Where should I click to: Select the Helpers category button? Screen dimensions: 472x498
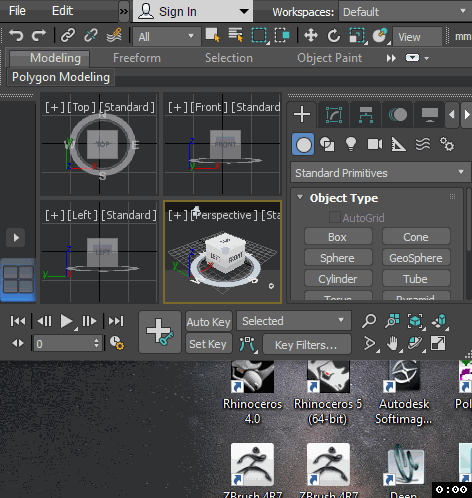pos(398,144)
